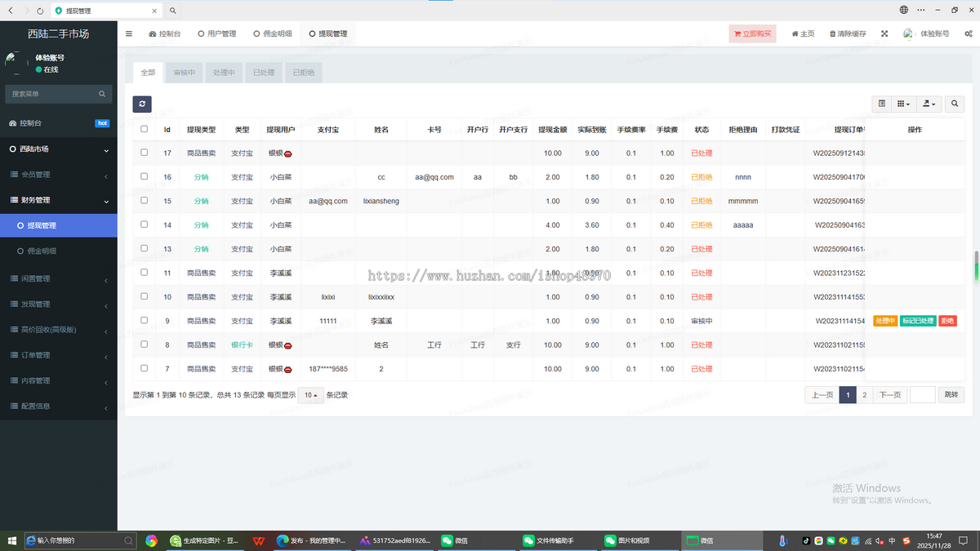Expand the 配置信息 sidebar menu

click(59, 406)
